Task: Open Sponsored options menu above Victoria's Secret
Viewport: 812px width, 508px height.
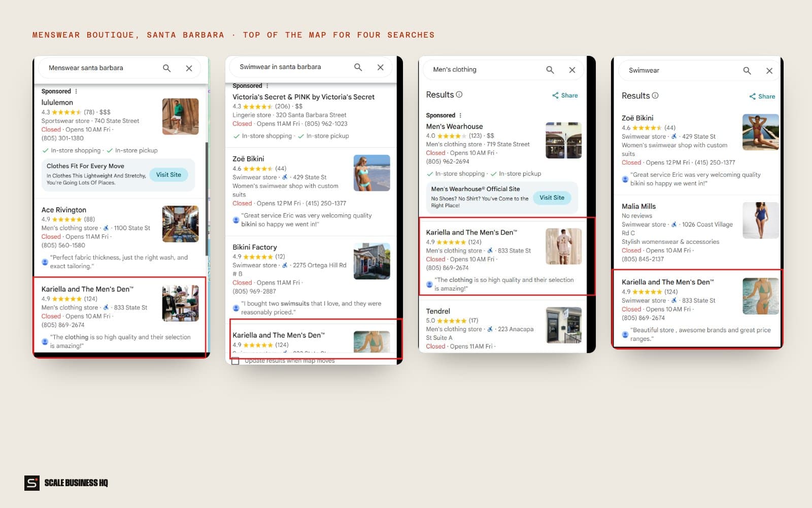Action: (267, 86)
